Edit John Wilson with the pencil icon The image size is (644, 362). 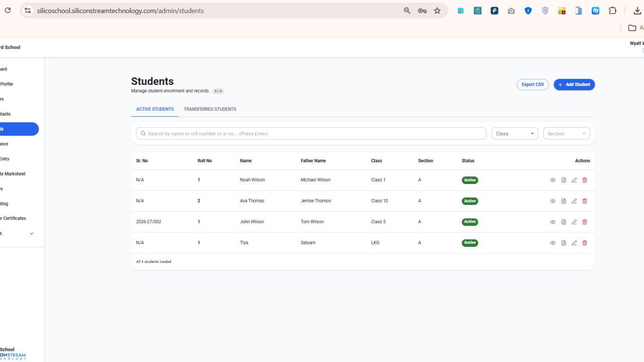tap(574, 222)
